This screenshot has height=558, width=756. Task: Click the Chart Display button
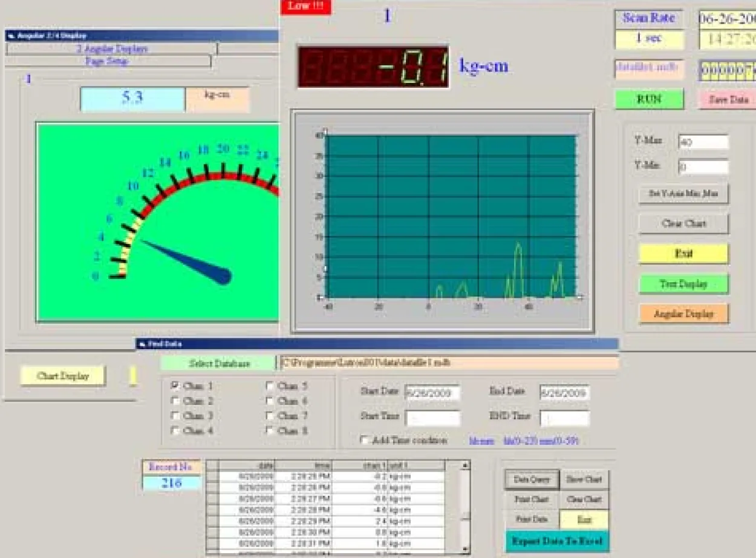click(63, 376)
